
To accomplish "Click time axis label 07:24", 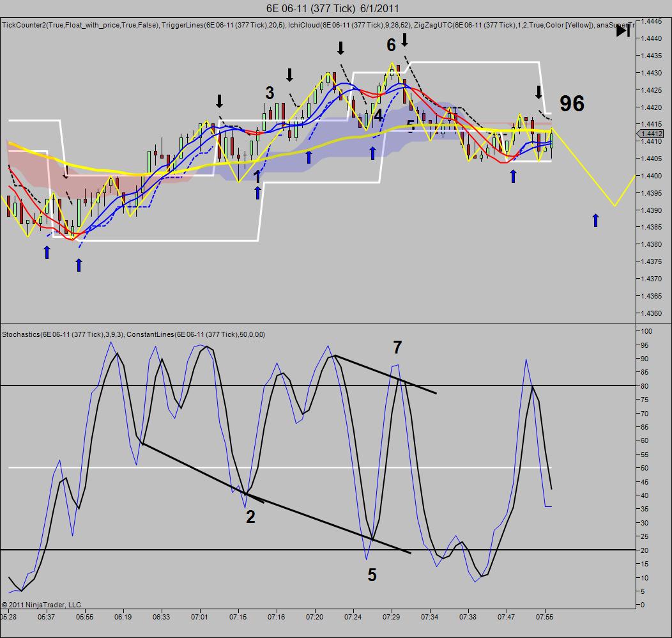I will (353, 617).
